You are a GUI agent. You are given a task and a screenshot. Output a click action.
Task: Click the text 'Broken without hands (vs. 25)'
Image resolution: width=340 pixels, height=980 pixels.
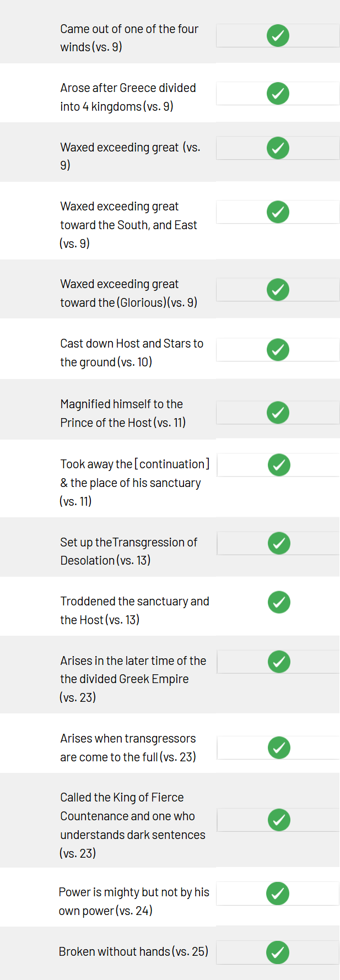[133, 951]
